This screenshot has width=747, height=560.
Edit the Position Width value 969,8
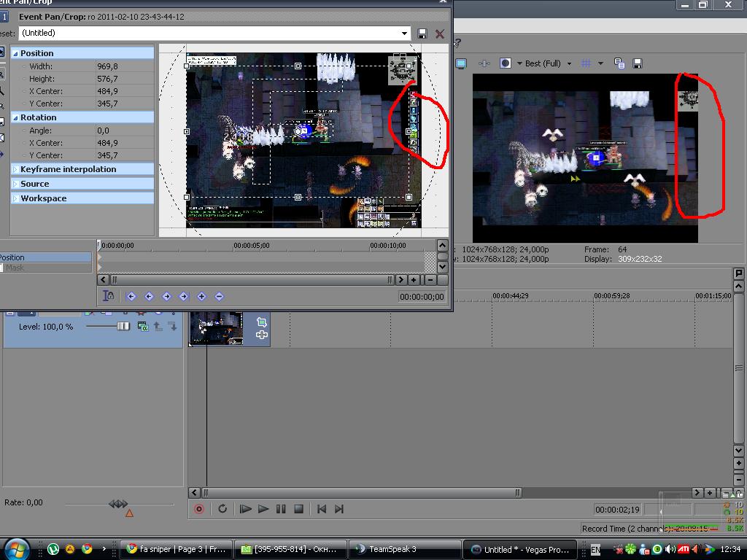(124, 66)
